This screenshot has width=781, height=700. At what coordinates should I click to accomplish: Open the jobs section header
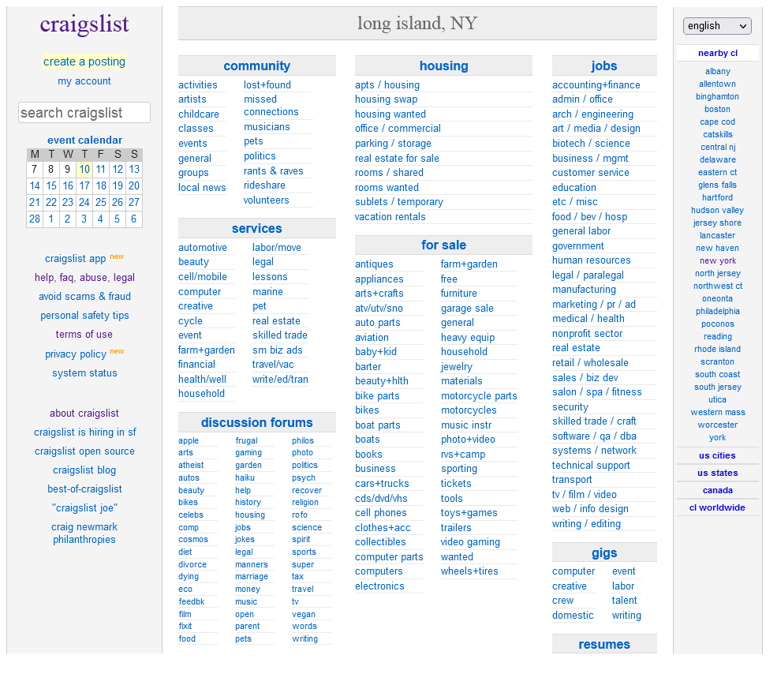point(603,66)
